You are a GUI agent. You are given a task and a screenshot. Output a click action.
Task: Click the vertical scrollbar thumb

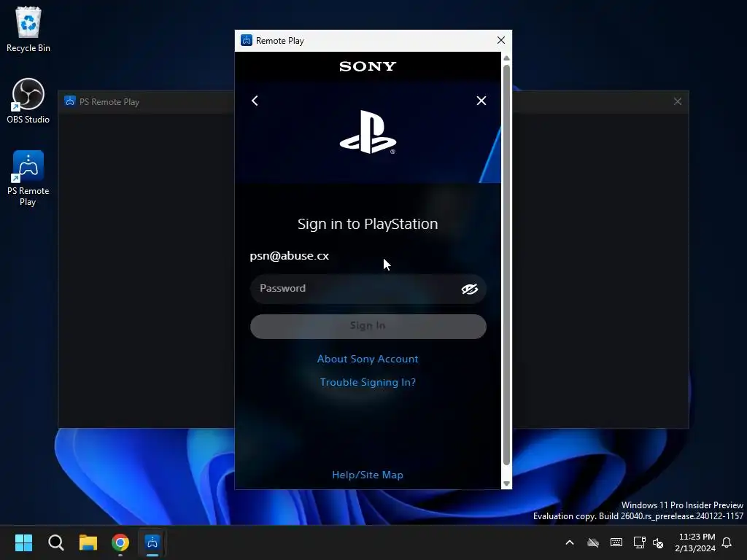tap(506, 265)
